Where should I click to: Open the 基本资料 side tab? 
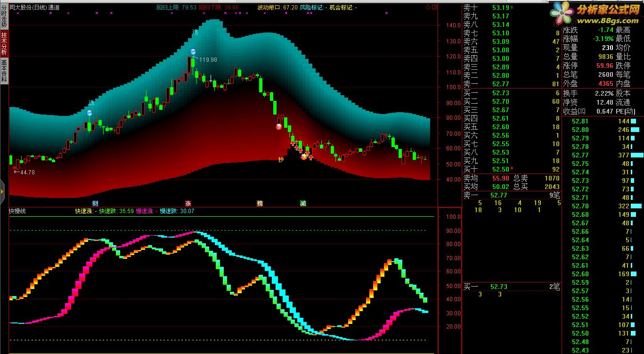coord(4,71)
